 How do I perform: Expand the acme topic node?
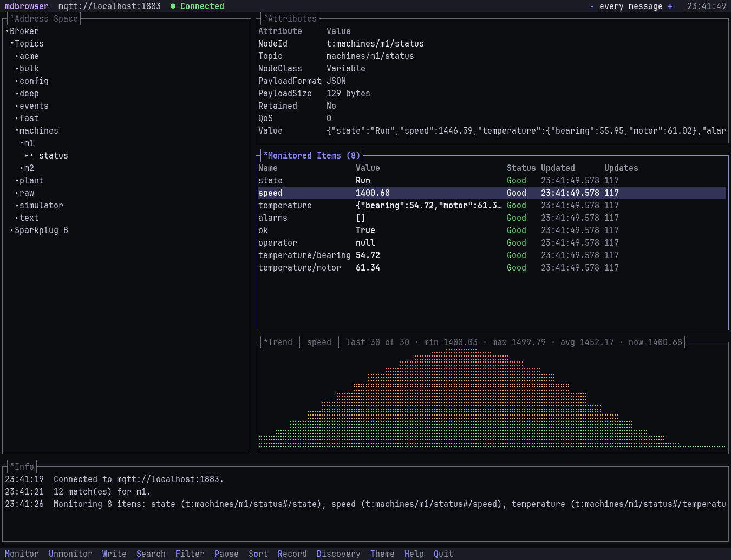pyautogui.click(x=17, y=56)
